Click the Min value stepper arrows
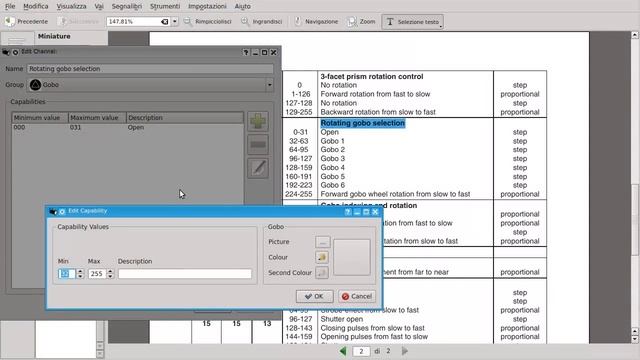 (80, 273)
